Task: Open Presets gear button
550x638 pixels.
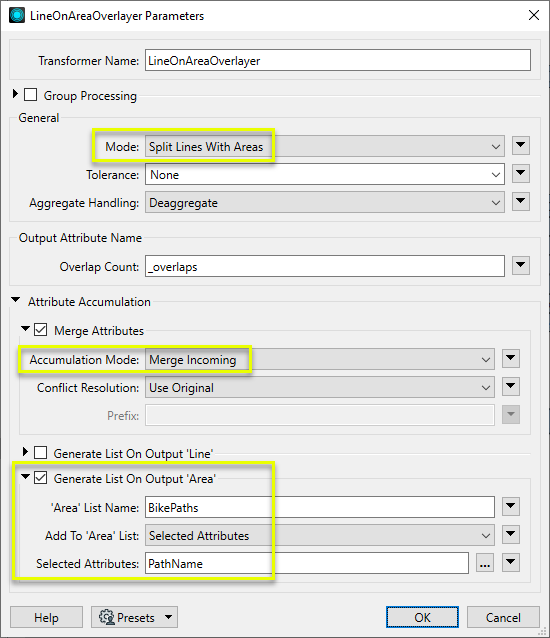Action: (134, 617)
